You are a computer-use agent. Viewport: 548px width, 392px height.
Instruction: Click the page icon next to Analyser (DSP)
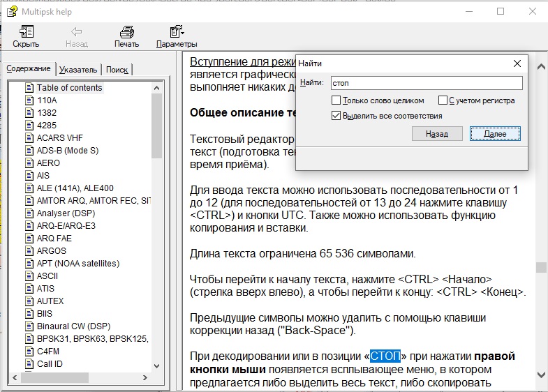[x=30, y=213]
